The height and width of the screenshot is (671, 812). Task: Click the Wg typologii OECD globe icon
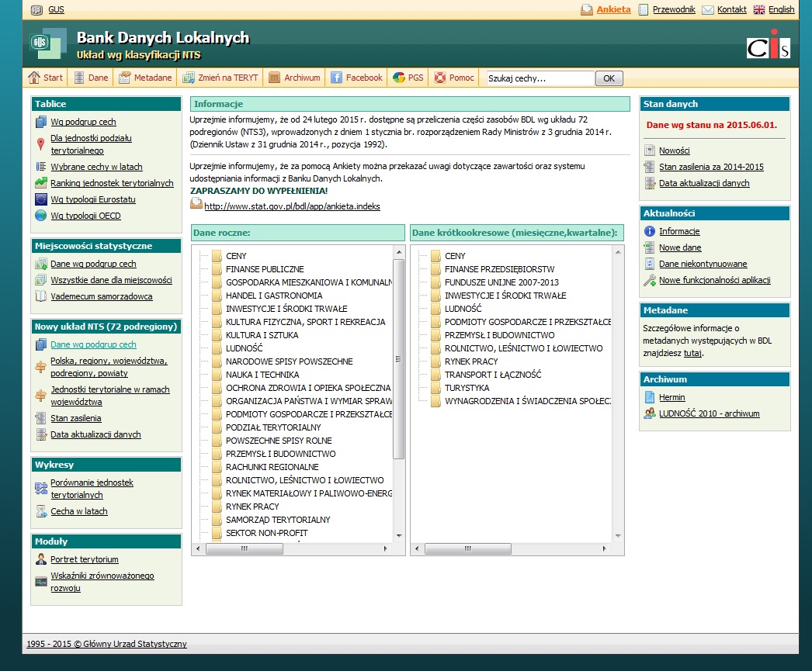coord(41,216)
